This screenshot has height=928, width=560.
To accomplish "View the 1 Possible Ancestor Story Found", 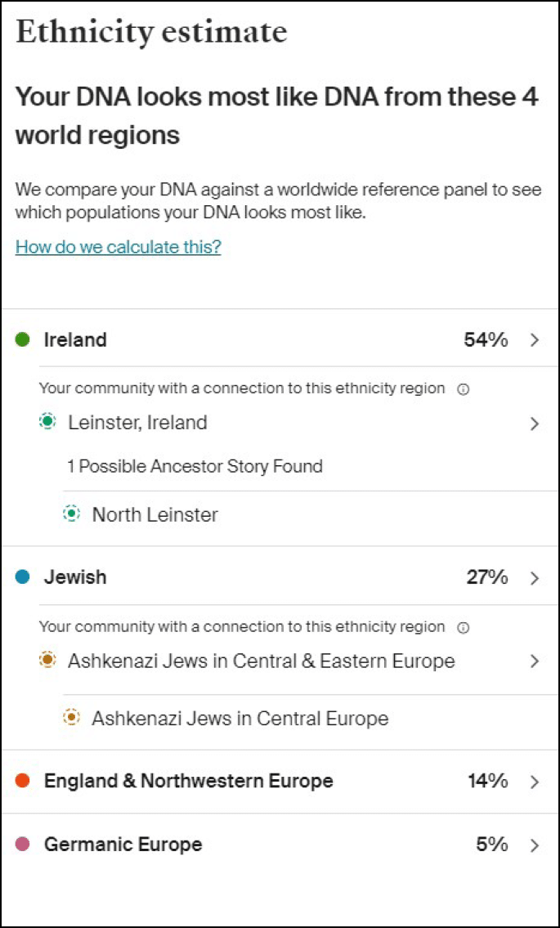I will pos(195,466).
